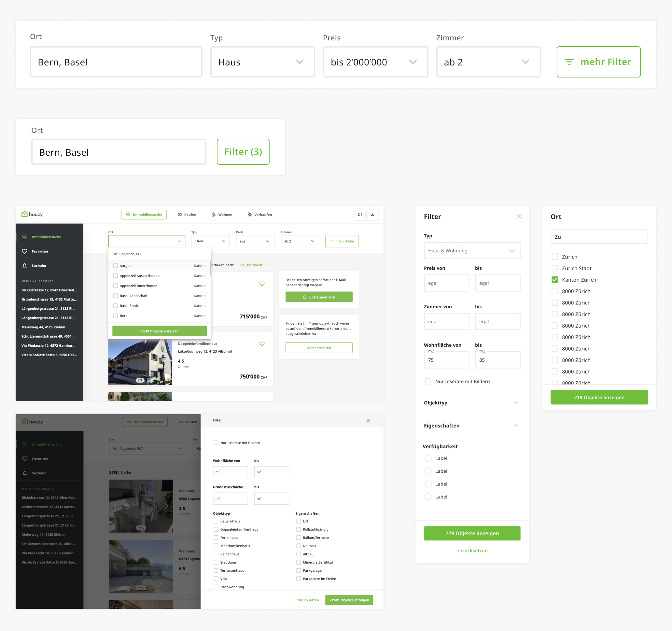Image resolution: width=672 pixels, height=631 pixels.
Task: Favorite the 715'000 CHF listing heart icon
Action: point(262,284)
